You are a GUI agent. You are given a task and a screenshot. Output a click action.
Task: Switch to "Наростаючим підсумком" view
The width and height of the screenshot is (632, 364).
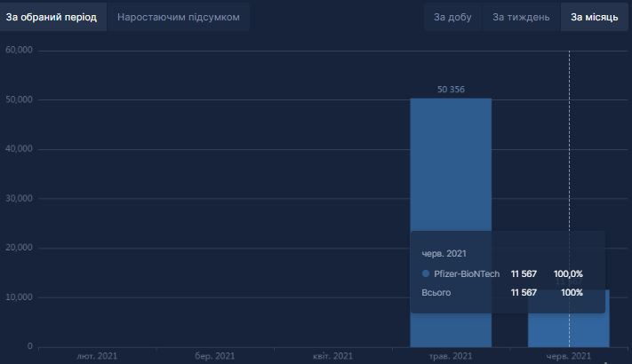[179, 17]
